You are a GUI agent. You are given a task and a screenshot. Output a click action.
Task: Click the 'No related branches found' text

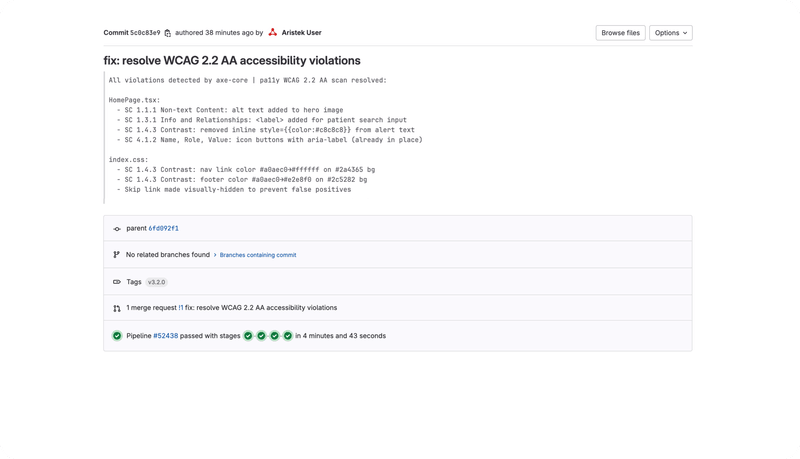[168, 254]
